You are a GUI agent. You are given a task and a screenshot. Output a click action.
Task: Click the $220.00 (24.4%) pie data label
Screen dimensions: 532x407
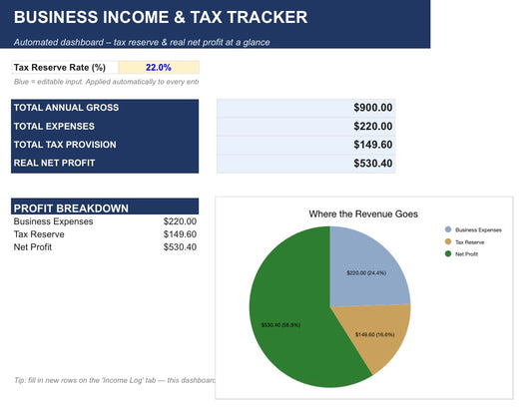coord(366,272)
